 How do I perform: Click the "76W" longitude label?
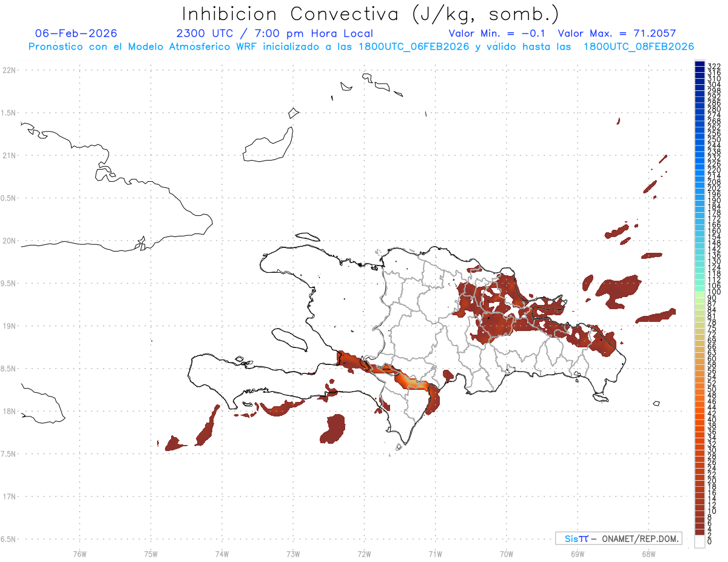79,554
